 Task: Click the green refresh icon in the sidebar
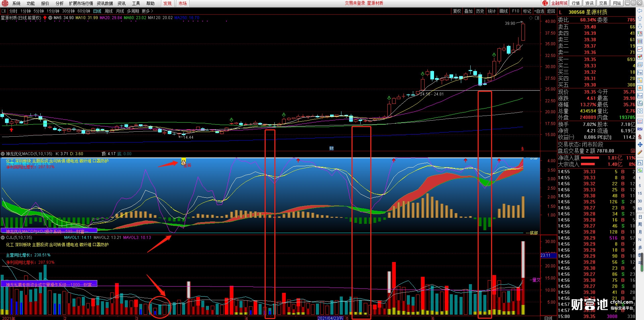point(640,170)
